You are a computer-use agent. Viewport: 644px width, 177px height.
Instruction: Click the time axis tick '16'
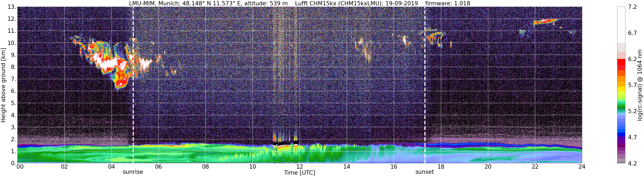[394, 167]
